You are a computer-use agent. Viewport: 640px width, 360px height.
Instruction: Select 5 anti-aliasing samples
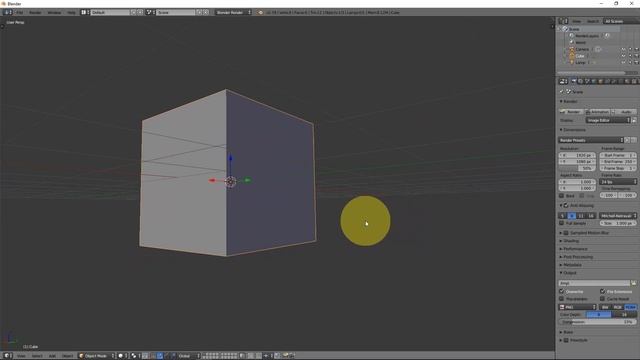[x=562, y=216]
